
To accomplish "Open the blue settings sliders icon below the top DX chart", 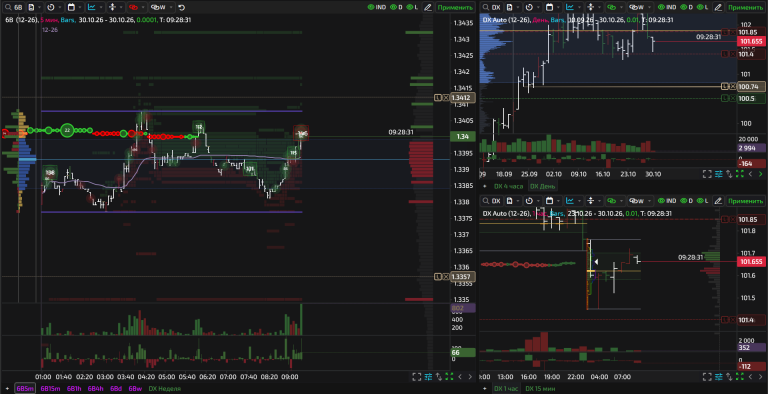I will pos(719,174).
